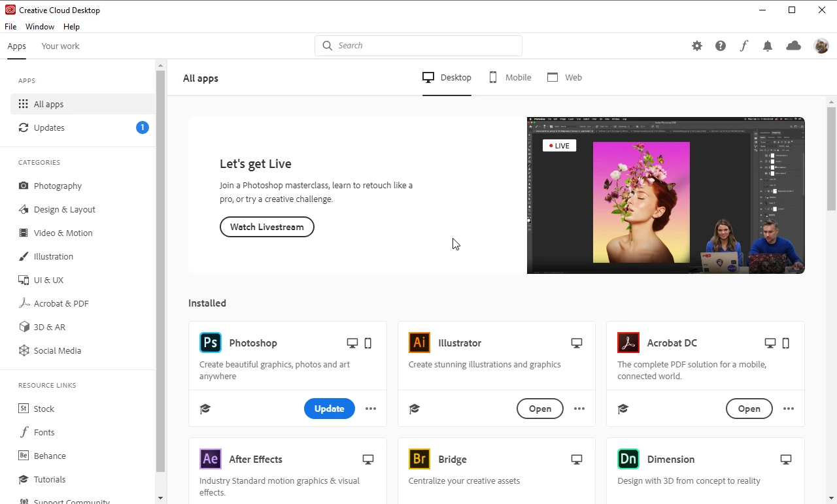Switch to the Your work tab

[60, 46]
